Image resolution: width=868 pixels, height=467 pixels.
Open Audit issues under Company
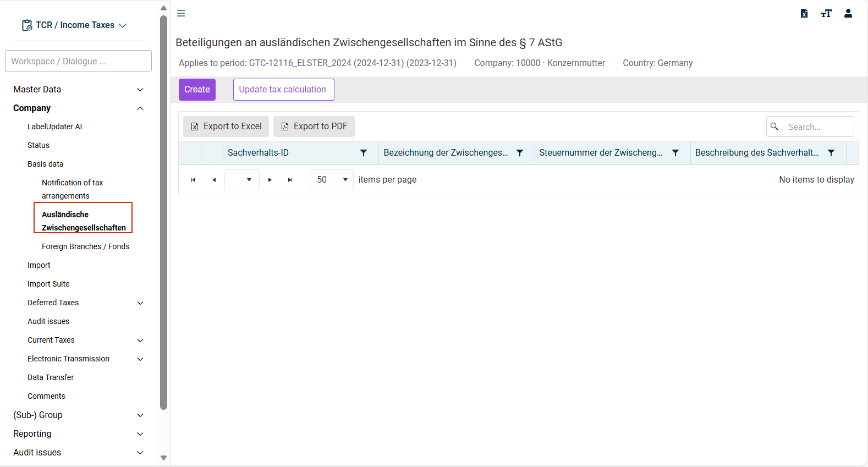tap(48, 321)
